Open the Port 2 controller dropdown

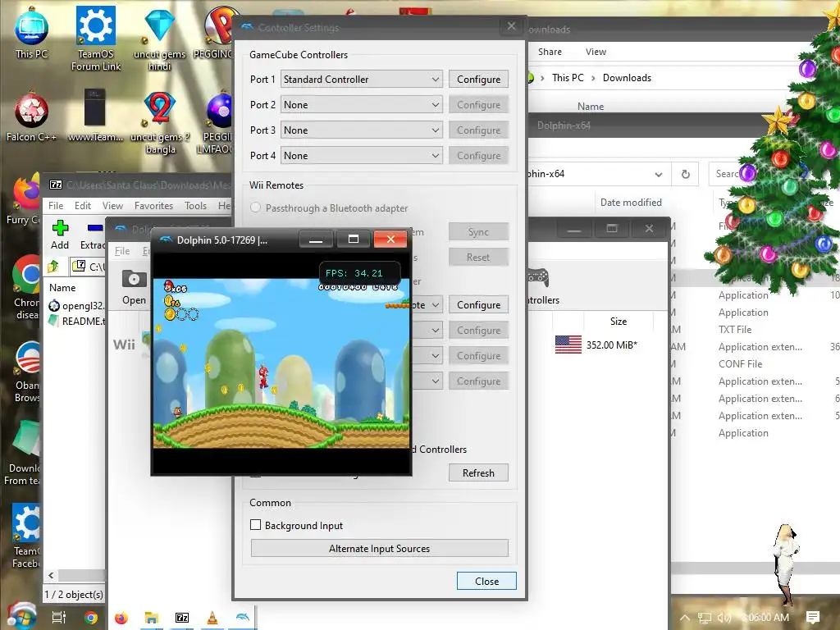tap(362, 105)
